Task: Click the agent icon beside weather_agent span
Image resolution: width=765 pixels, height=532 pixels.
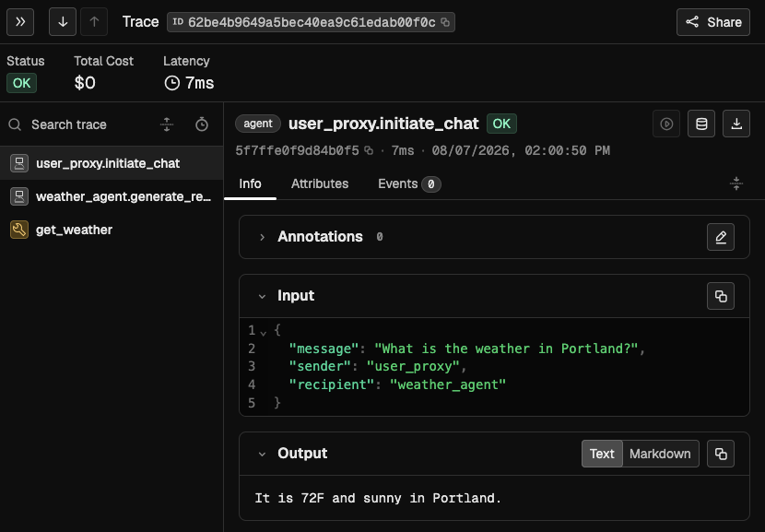Action: 19,196
